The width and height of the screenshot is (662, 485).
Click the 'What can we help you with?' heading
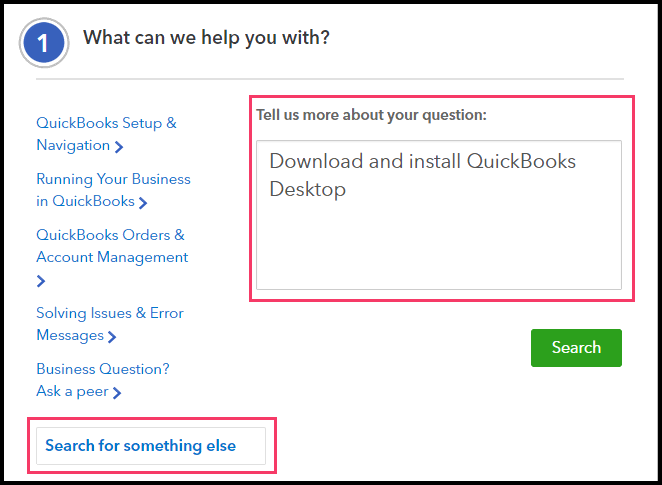[206, 39]
